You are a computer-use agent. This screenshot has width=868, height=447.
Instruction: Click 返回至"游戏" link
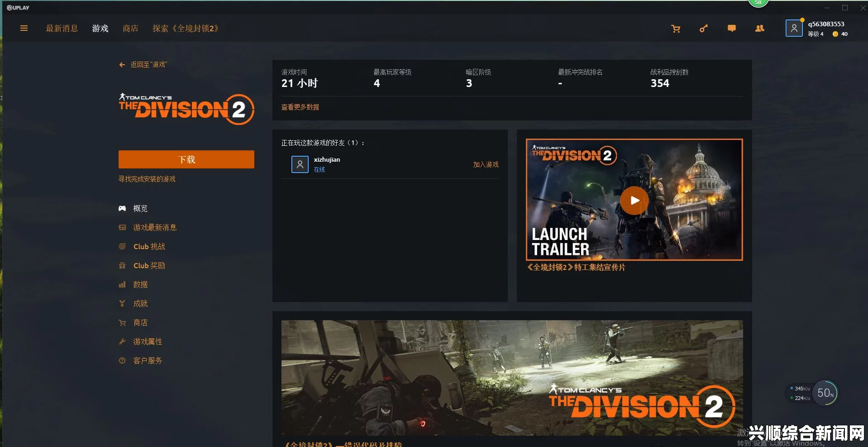(148, 65)
